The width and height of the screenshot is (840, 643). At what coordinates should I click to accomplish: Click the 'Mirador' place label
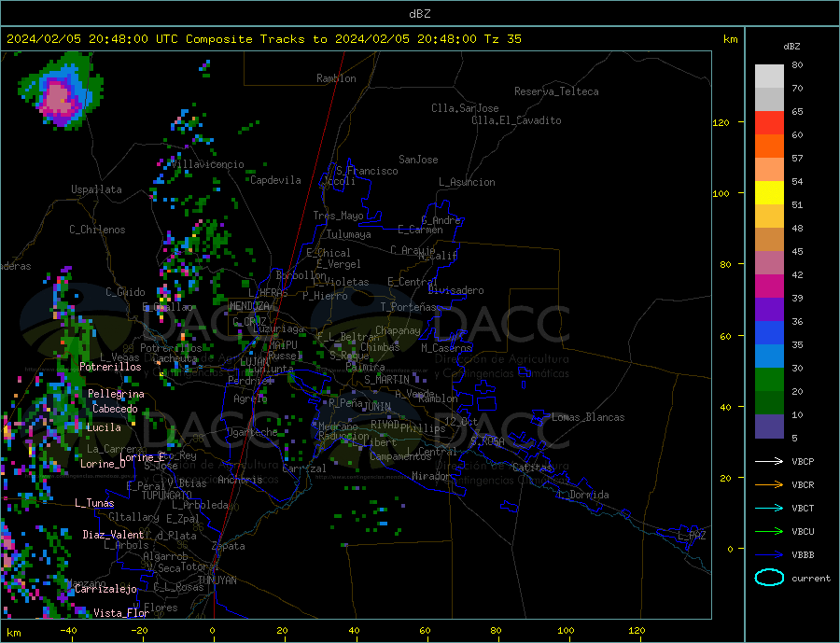[430, 476]
